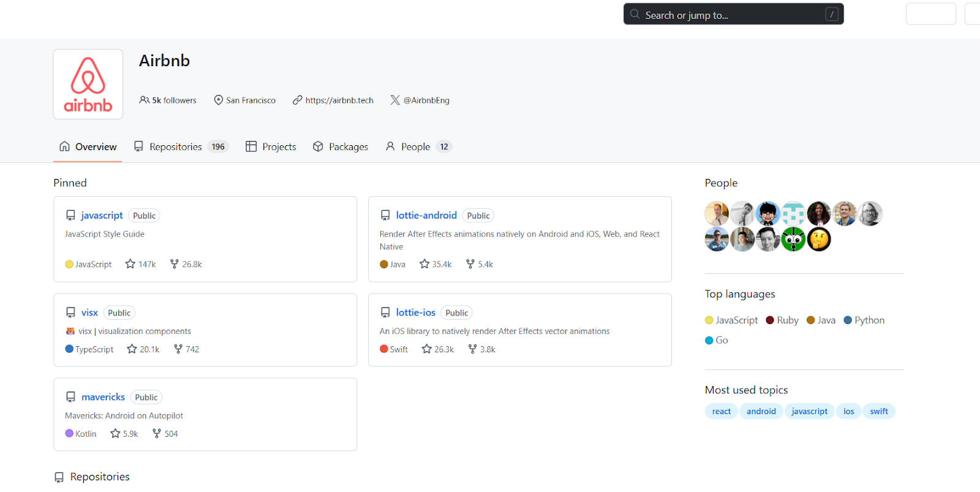Click the yellow JavaScript dot in javascript card
Image resolution: width=980 pixels, height=492 pixels.
click(x=69, y=264)
